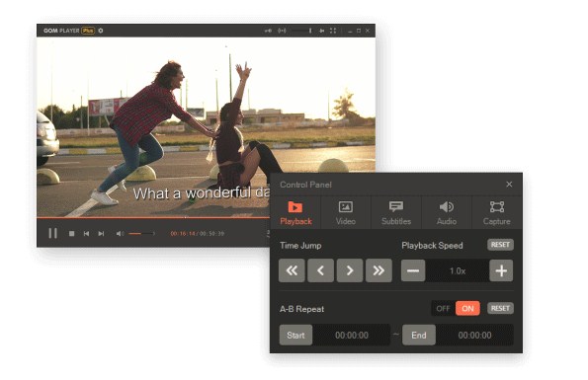Adjust the title bar transparency slider

pyautogui.click(x=302, y=31)
